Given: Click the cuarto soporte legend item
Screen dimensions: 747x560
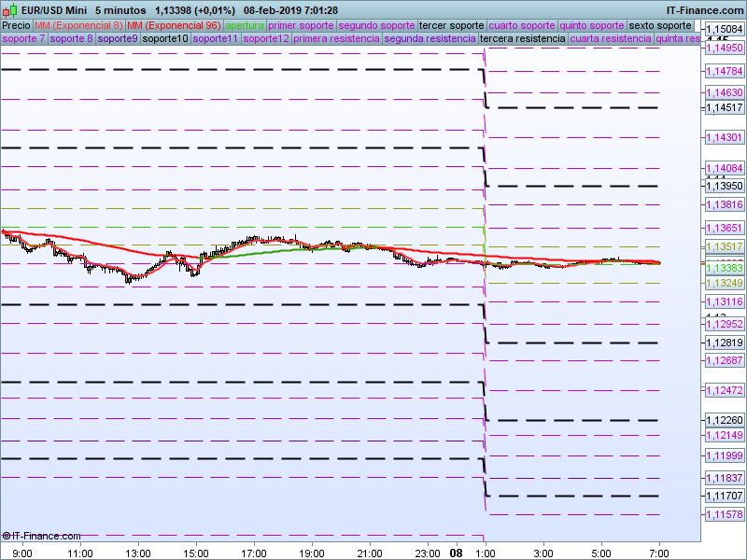Looking at the screenshot, I should tap(522, 25).
